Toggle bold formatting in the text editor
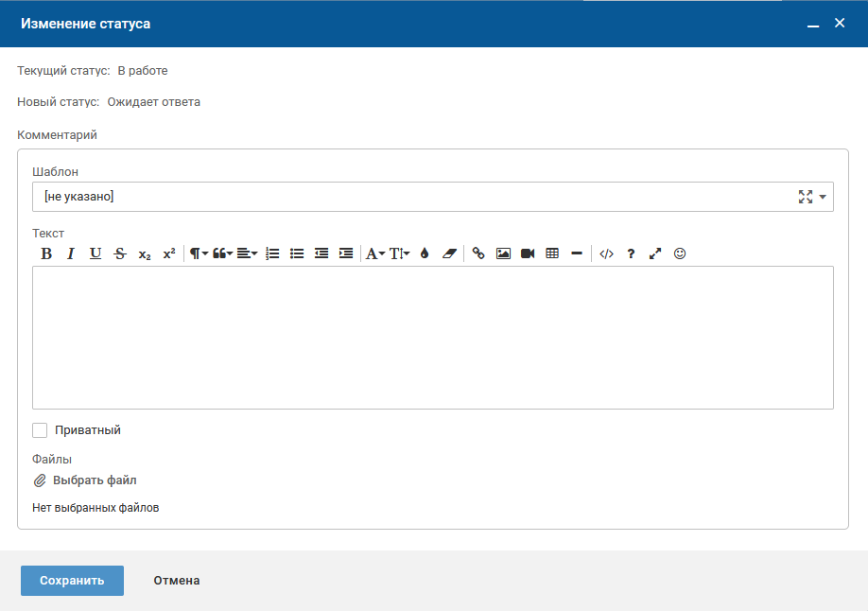Image resolution: width=868 pixels, height=611 pixels. (46, 253)
